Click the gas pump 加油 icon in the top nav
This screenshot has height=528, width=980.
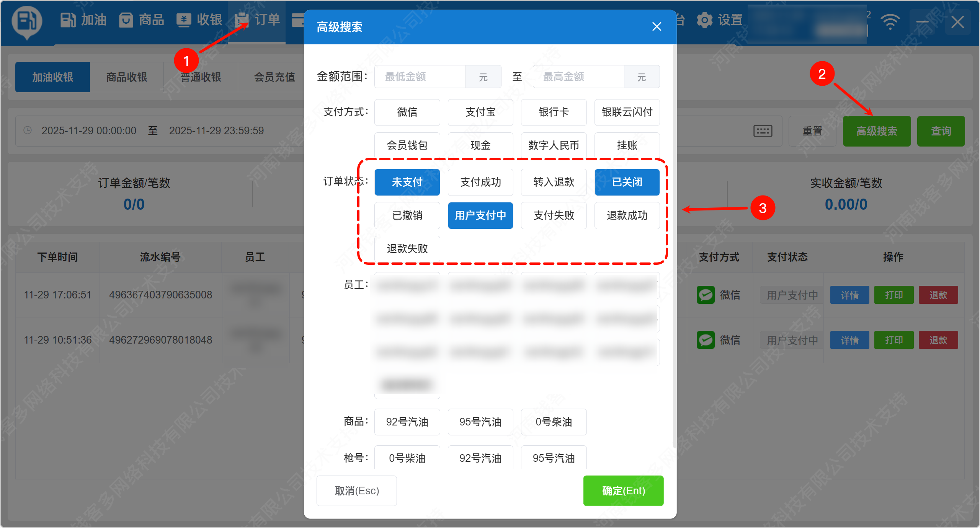[68, 20]
